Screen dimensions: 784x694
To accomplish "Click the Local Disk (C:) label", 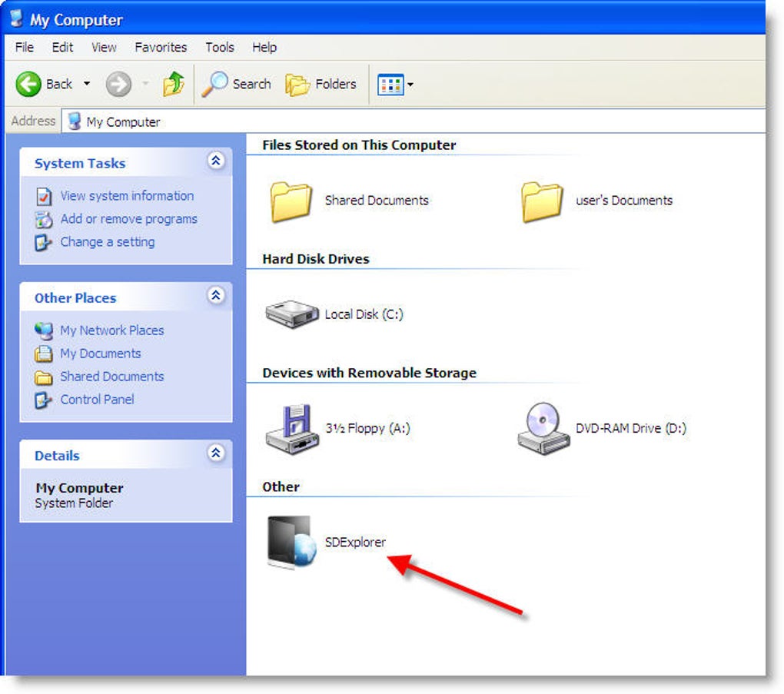I will point(364,314).
